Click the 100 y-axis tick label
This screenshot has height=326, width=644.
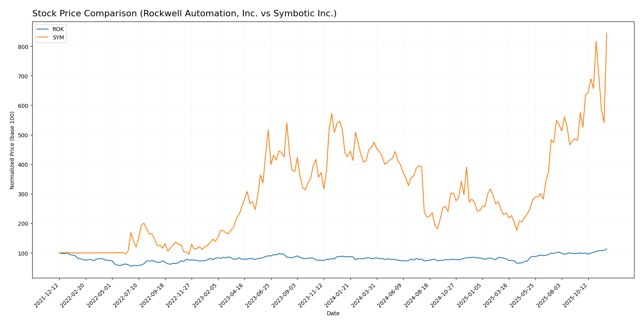(24, 253)
